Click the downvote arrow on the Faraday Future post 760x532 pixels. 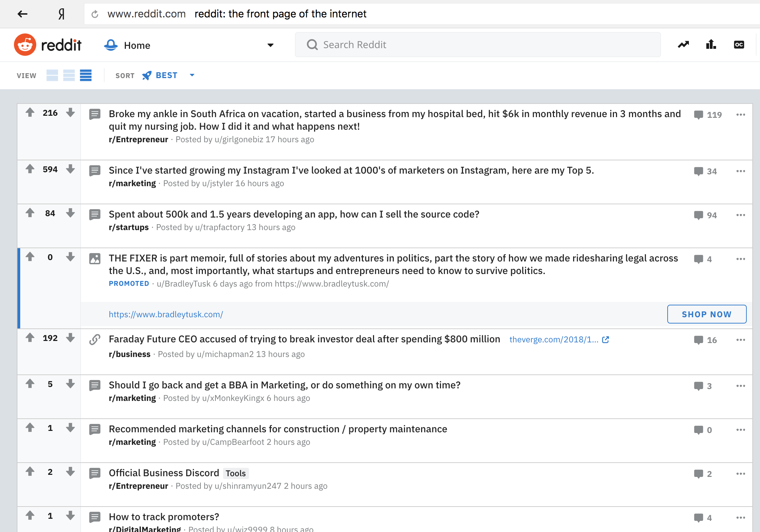[x=70, y=339]
